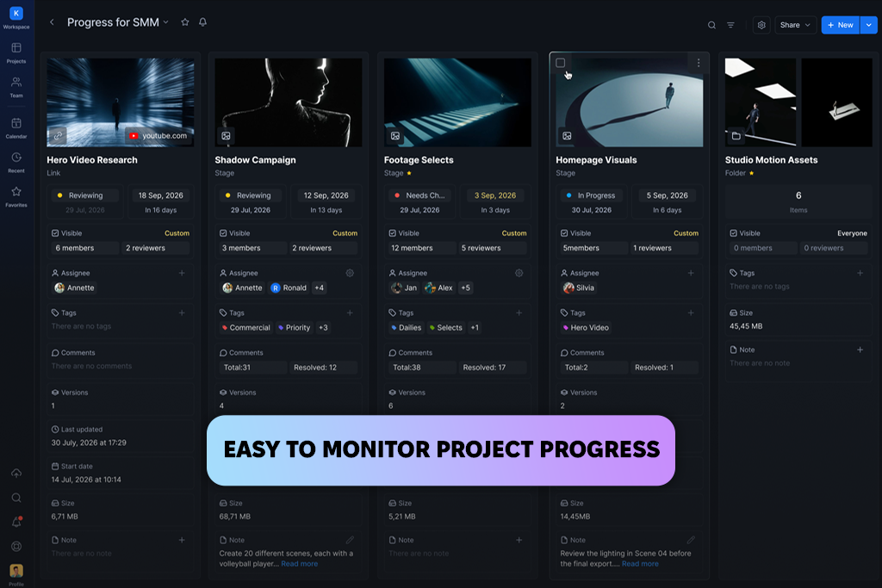Image resolution: width=882 pixels, height=588 pixels.
Task: Open the Progress for SMM title dropdown
Action: click(x=166, y=22)
